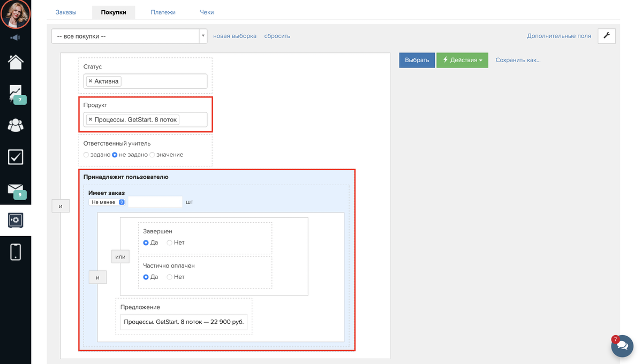
Task: Open the mobile phone icon in sidebar
Action: [x=16, y=252]
